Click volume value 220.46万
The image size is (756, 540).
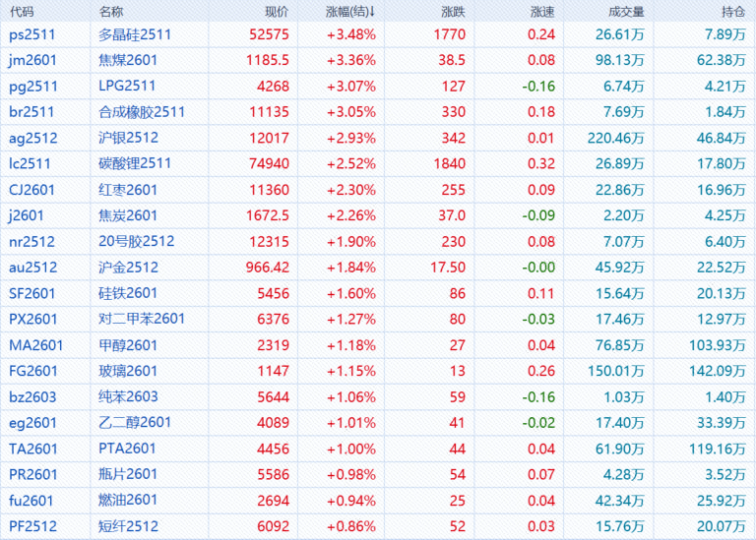pyautogui.click(x=615, y=139)
